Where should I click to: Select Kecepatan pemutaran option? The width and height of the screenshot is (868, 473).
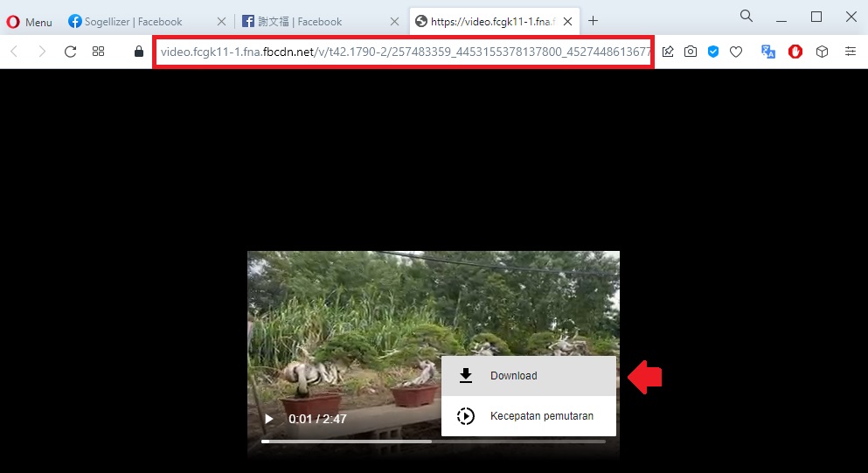tap(529, 416)
